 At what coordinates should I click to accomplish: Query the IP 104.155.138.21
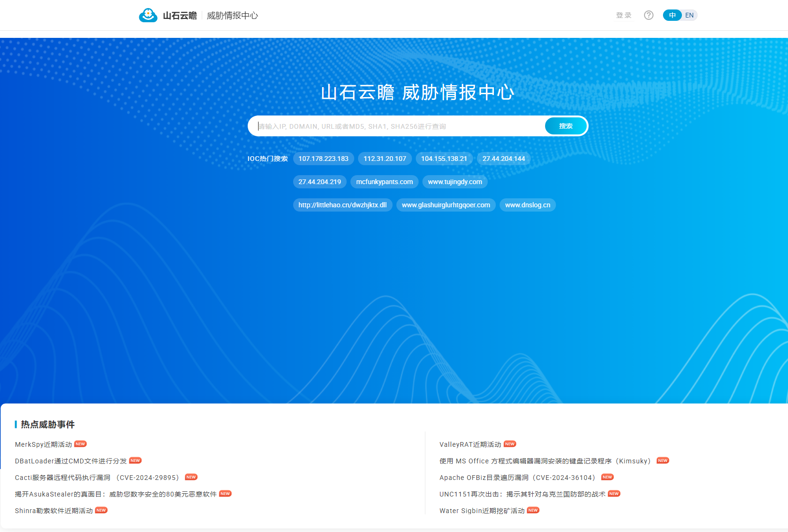444,159
